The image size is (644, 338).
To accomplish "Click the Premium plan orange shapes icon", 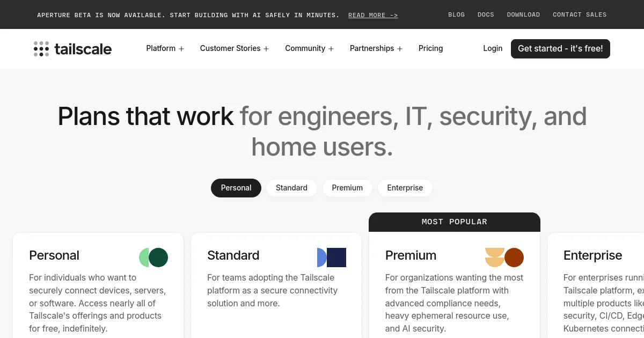I will pyautogui.click(x=504, y=258).
